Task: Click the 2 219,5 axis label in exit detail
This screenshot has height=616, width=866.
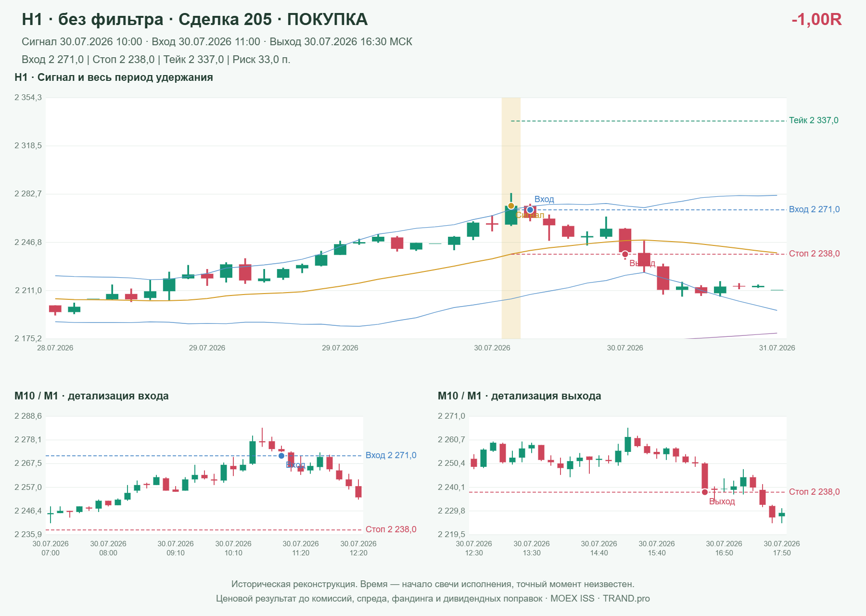Action: [451, 534]
